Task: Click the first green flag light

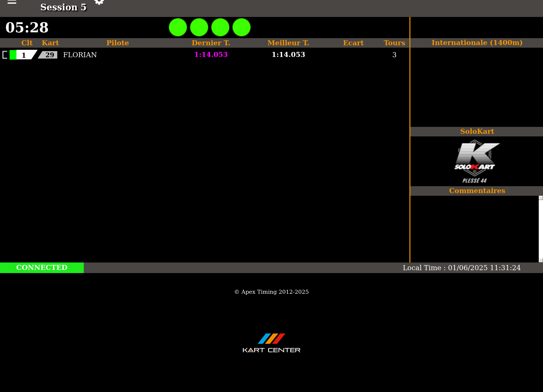Action: (178, 27)
